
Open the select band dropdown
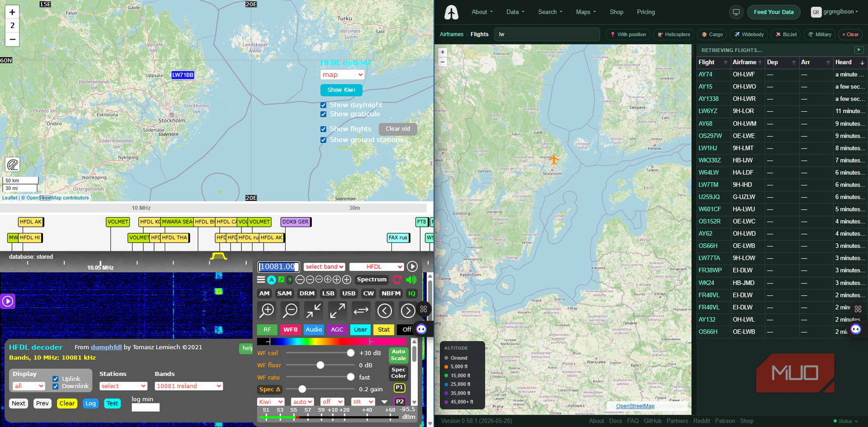click(x=325, y=267)
